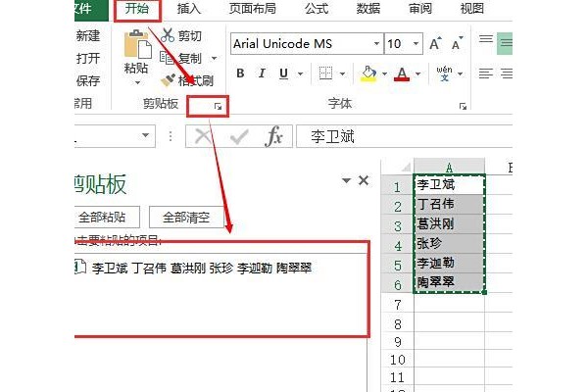Click the cell borders icon
Image resolution: width=588 pixels, height=392 pixels.
pos(325,73)
